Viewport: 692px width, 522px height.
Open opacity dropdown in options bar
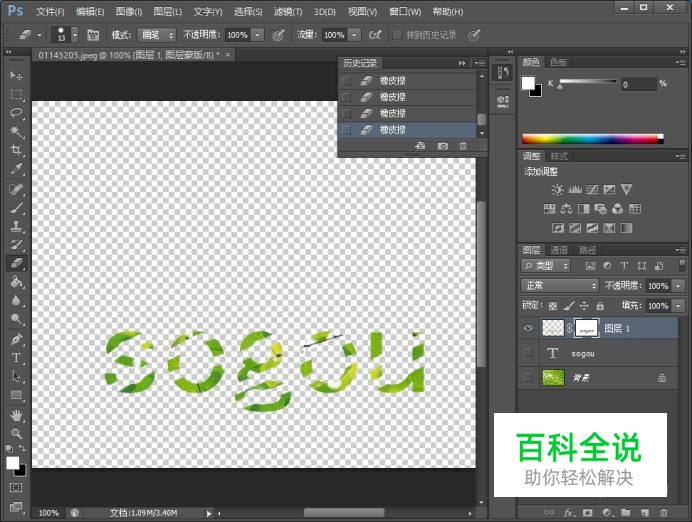click(258, 35)
